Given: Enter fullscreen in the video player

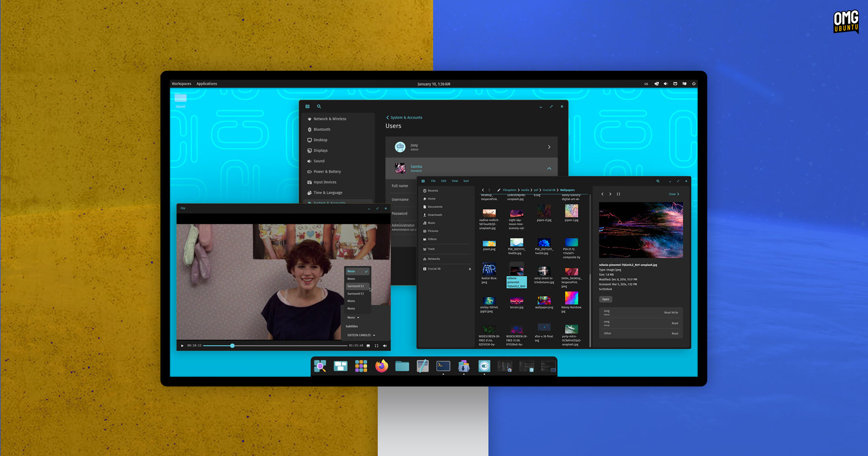Looking at the screenshot, I should (x=377, y=346).
